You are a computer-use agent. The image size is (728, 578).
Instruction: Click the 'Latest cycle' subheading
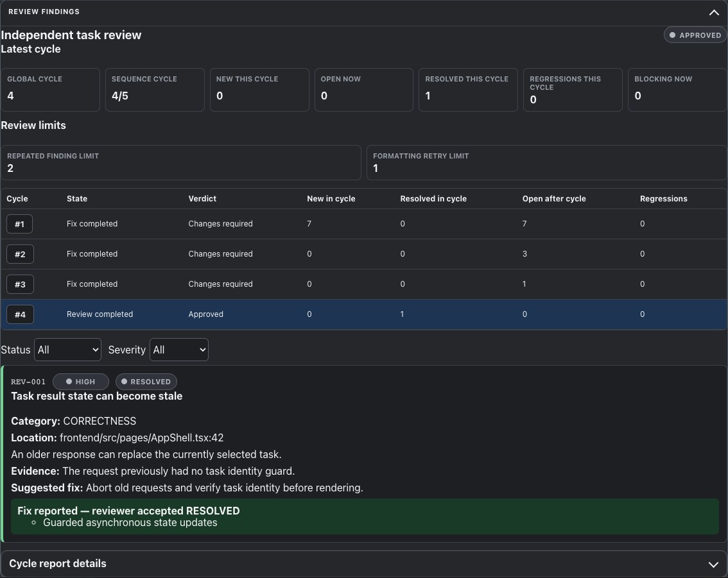tap(31, 49)
